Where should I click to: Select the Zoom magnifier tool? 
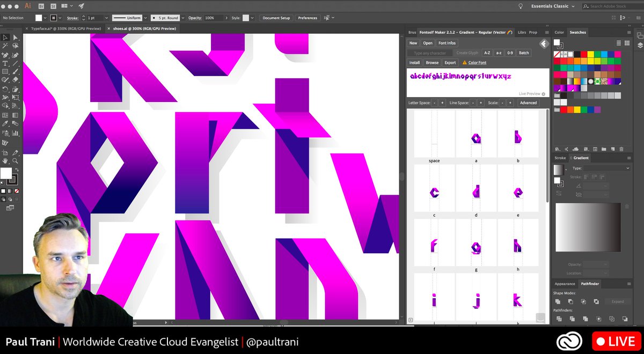click(15, 160)
